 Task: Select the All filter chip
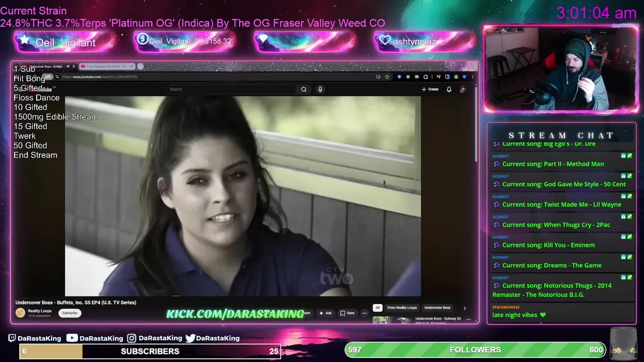click(x=377, y=308)
